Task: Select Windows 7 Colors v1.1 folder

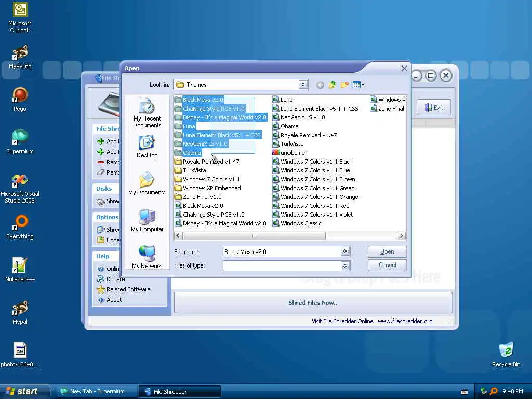Action: [207, 179]
